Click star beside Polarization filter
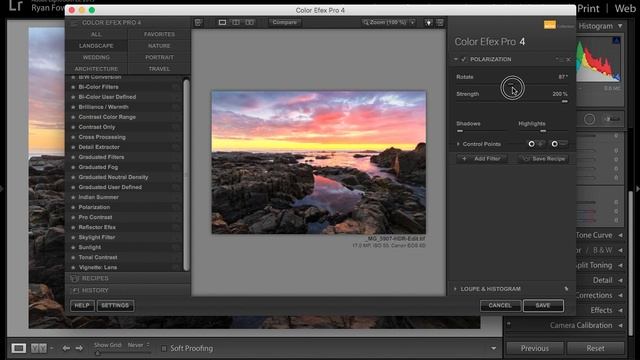The height and width of the screenshot is (360, 640). click(73, 207)
